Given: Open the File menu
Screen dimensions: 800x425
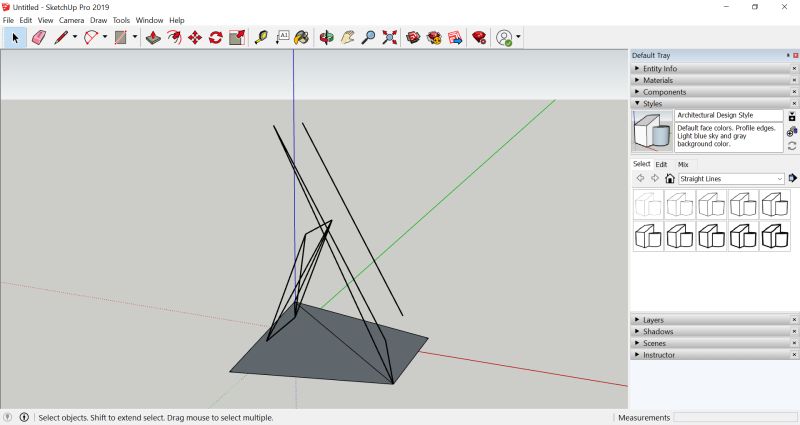Looking at the screenshot, I should point(8,20).
